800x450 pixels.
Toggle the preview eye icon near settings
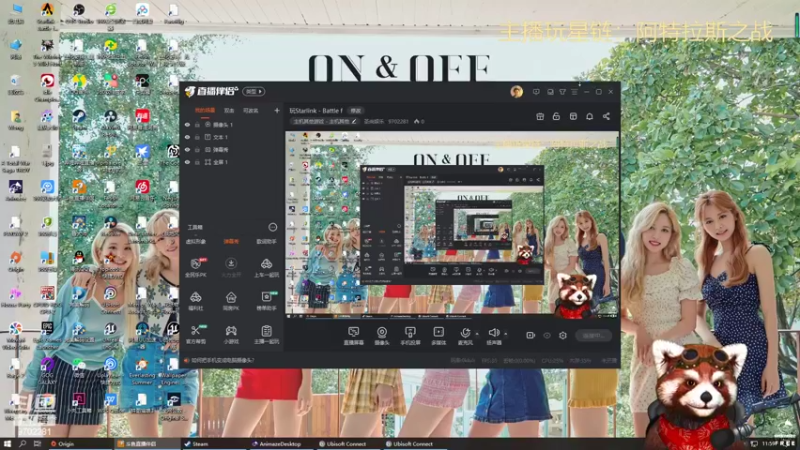[547, 335]
